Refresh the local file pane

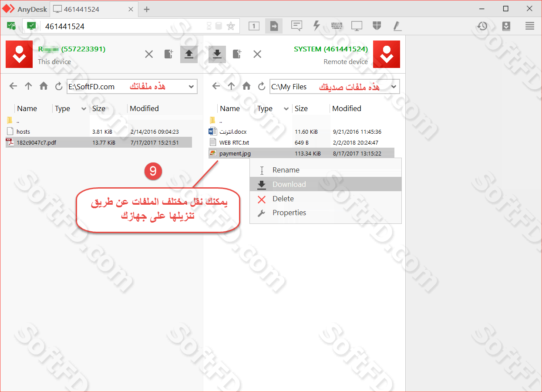point(59,86)
